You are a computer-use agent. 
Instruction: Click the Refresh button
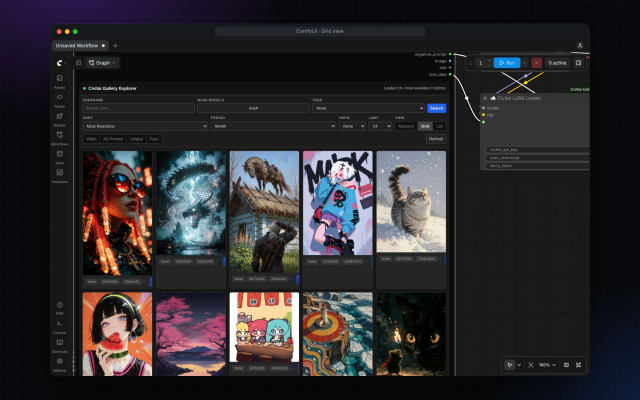pyautogui.click(x=436, y=139)
